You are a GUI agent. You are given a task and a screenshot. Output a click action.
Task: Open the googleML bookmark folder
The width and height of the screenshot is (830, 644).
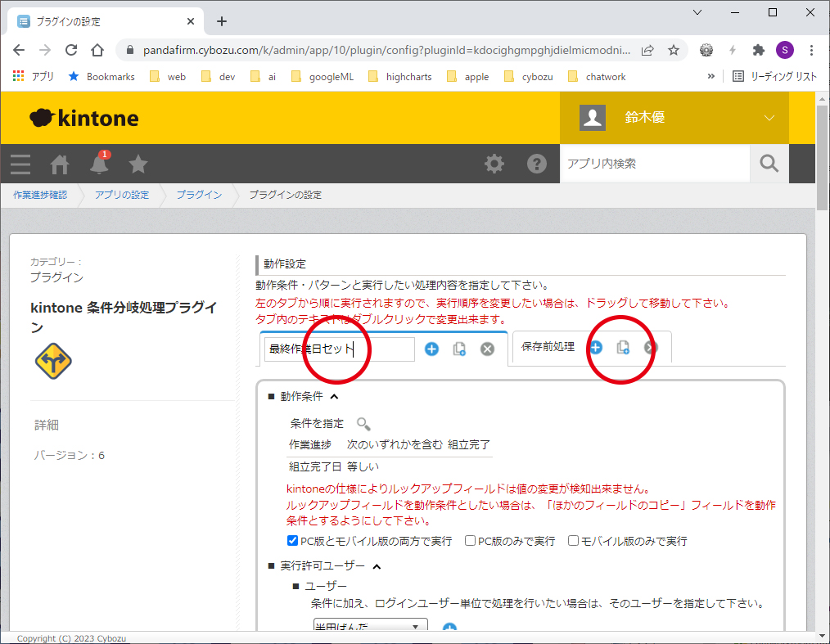tap(322, 77)
